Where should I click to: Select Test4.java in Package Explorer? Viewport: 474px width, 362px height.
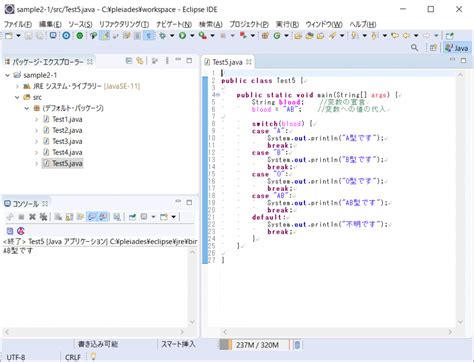(63, 152)
